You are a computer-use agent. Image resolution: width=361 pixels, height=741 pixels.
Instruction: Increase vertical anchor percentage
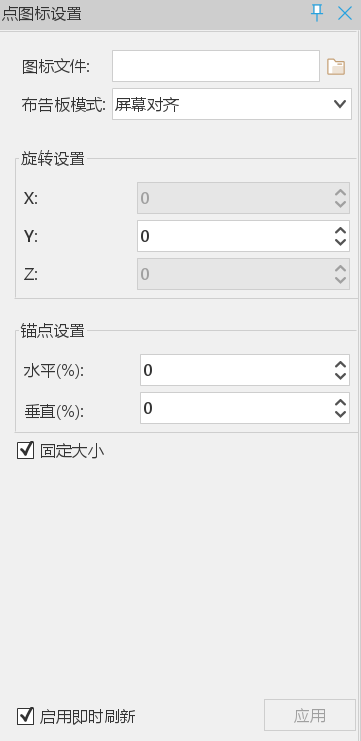pyautogui.click(x=340, y=403)
